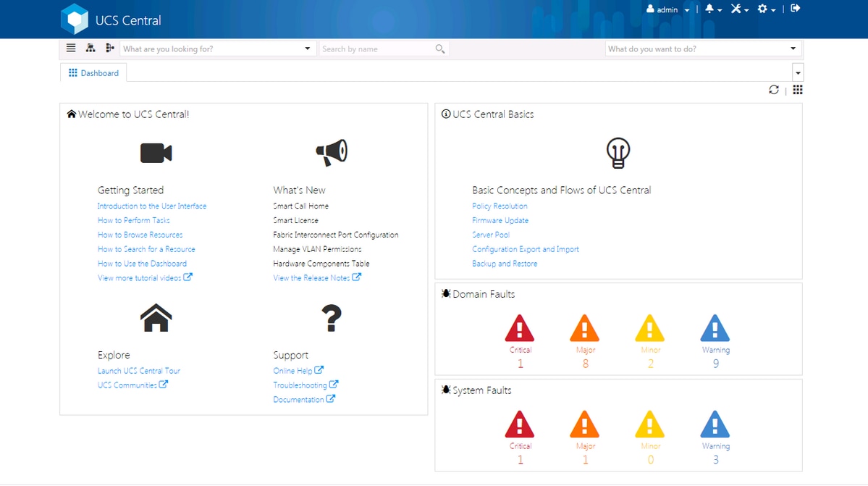Click the search magnifier icon
Viewport: 868px width, 486px height.
[x=440, y=49]
